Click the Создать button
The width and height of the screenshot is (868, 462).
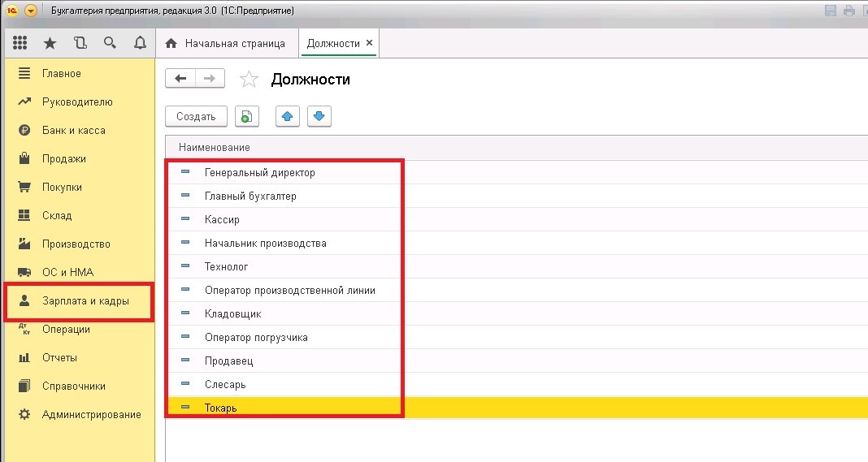[x=196, y=116]
